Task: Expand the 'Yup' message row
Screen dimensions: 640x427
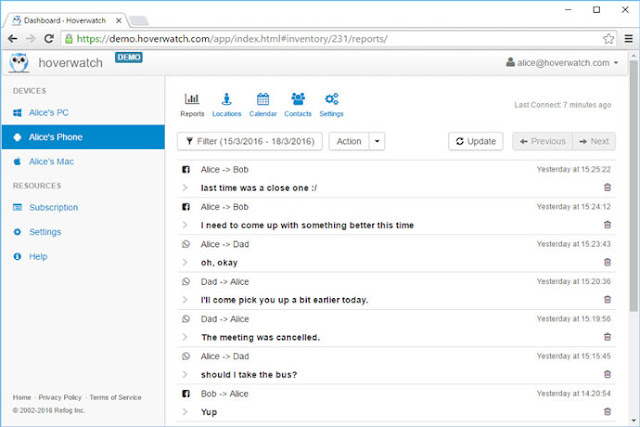Action: 185,412
